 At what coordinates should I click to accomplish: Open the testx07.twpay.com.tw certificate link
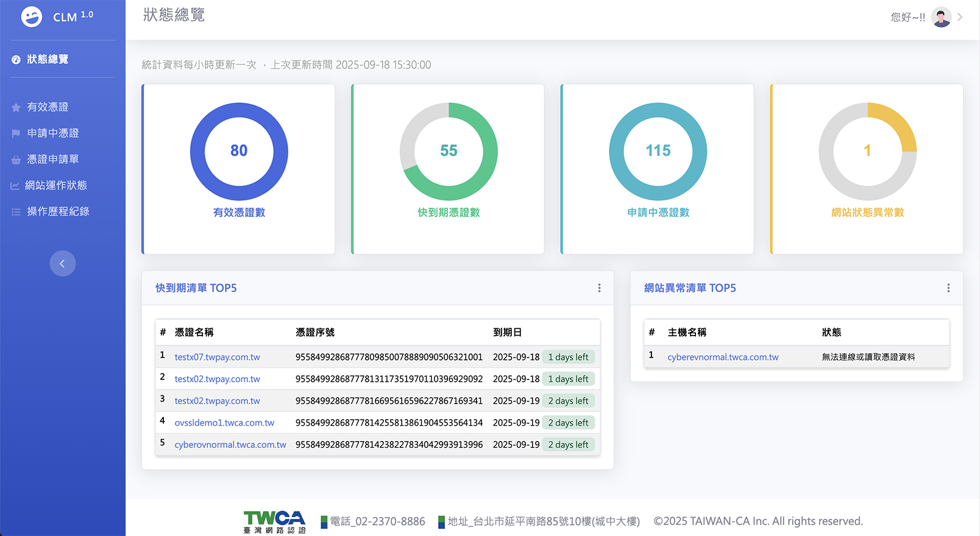[x=217, y=357]
